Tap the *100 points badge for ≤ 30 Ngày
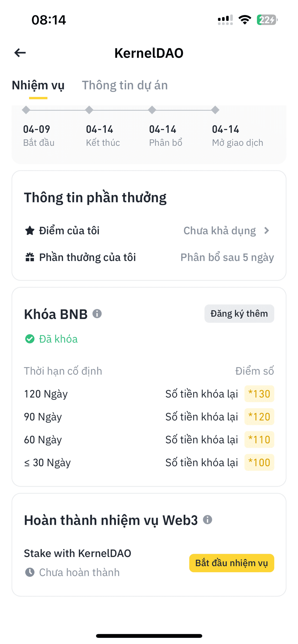This screenshot has width=298, height=644. (259, 463)
